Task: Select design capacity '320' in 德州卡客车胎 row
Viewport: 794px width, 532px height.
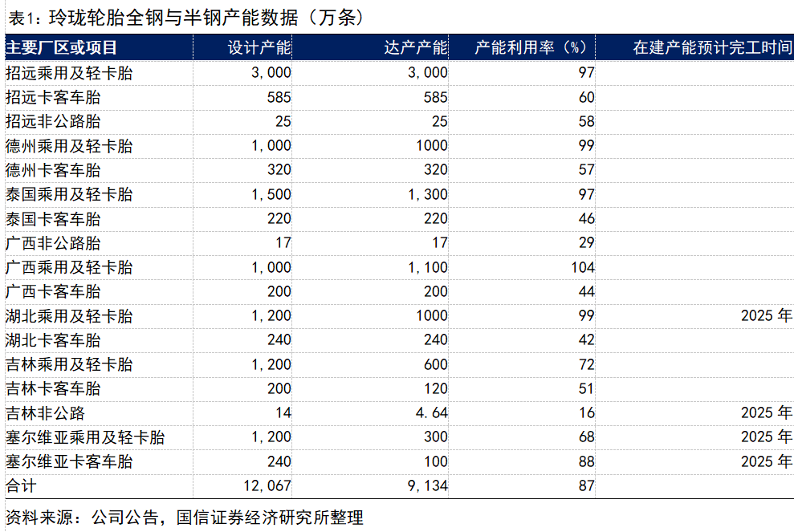Action: [279, 170]
